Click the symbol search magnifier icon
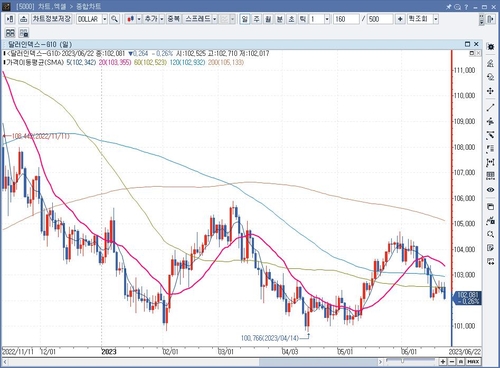500x368 pixels. [x=114, y=19]
